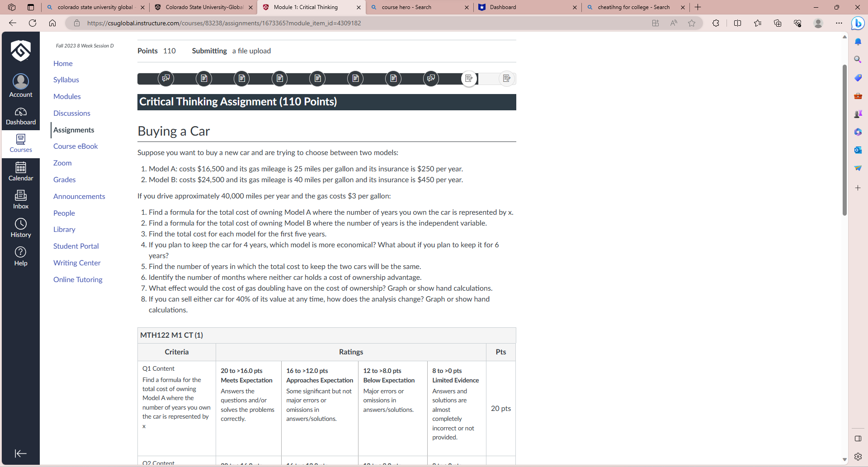
Task: Collapse the course navigation sidebar
Action: coord(20,453)
